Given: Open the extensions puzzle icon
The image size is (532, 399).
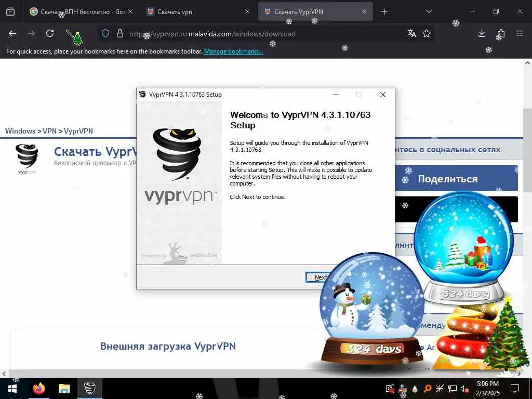Looking at the screenshot, I should pyautogui.click(x=501, y=34).
